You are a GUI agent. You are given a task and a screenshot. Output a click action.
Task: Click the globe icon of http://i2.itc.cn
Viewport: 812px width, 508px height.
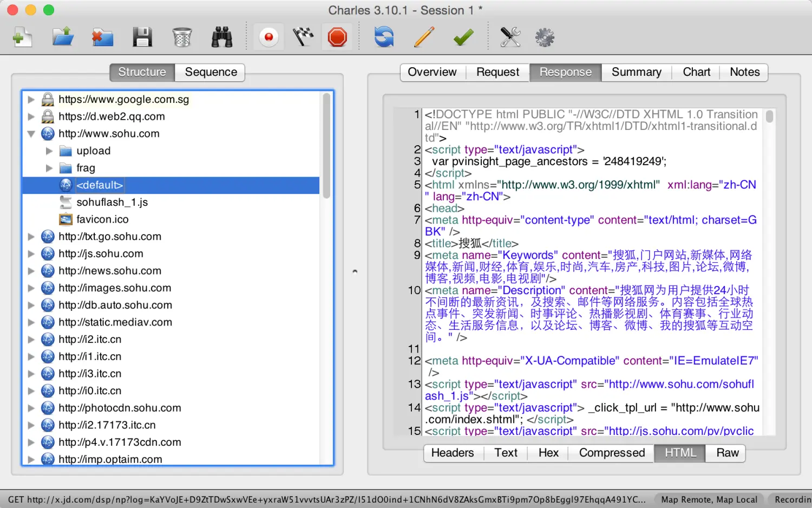click(x=48, y=340)
